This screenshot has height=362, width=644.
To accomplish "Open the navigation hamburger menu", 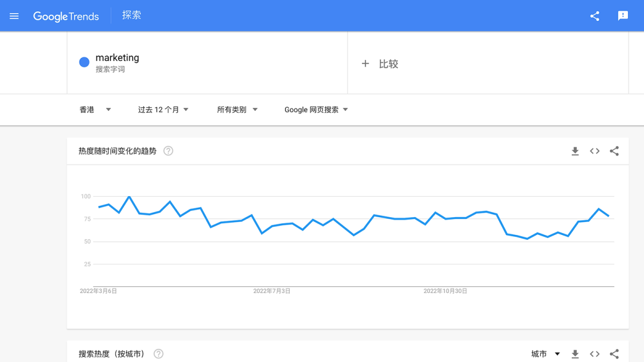I will [14, 16].
